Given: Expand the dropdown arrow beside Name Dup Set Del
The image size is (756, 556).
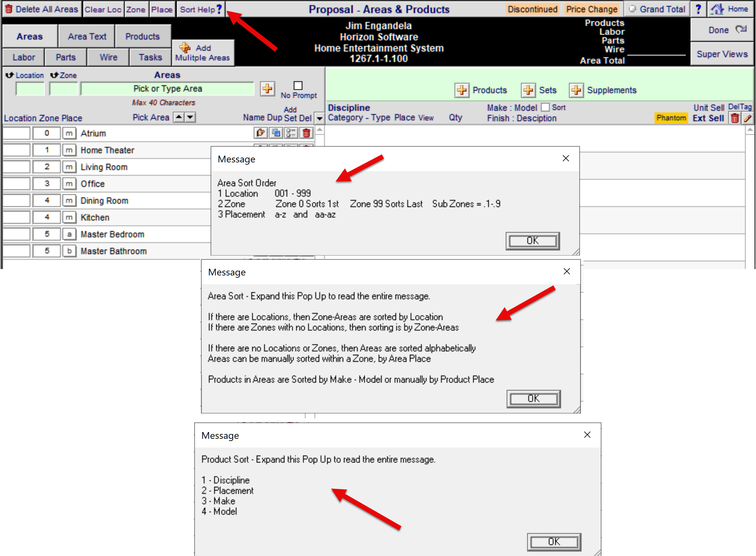Looking at the screenshot, I should [319, 118].
